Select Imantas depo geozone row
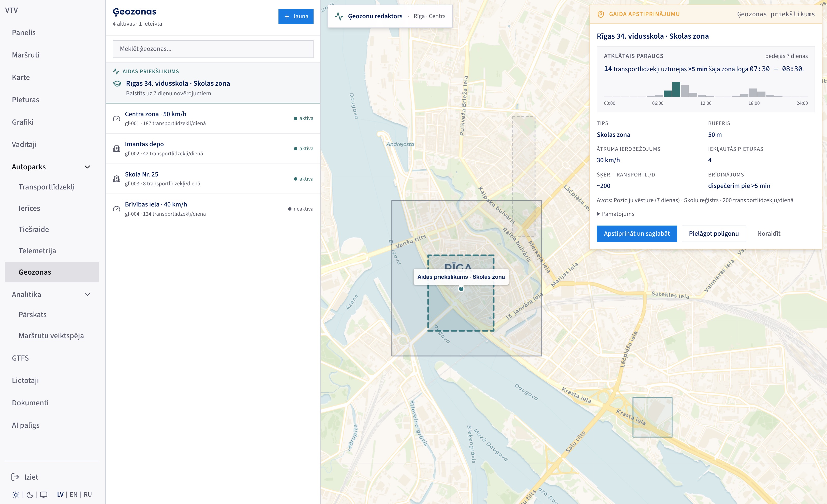Screen dimensions: 827x504 pyautogui.click(x=213, y=149)
